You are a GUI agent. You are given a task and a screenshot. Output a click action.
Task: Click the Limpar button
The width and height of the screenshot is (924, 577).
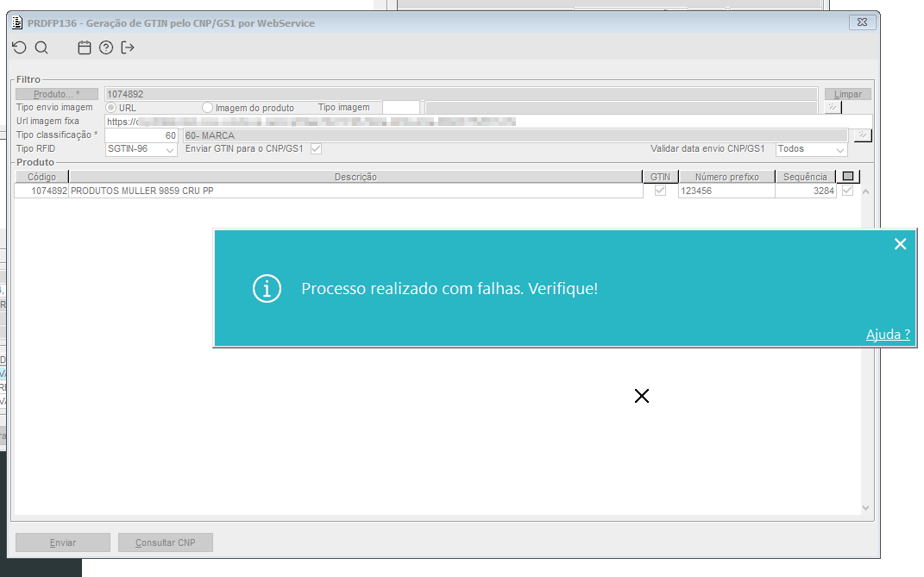point(847,94)
